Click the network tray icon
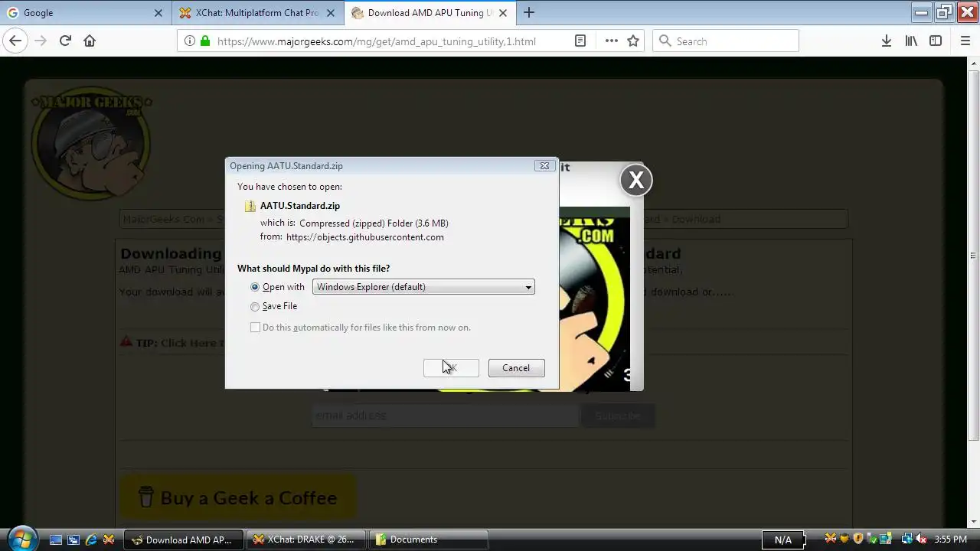This screenshot has height=551, width=980. click(906, 539)
